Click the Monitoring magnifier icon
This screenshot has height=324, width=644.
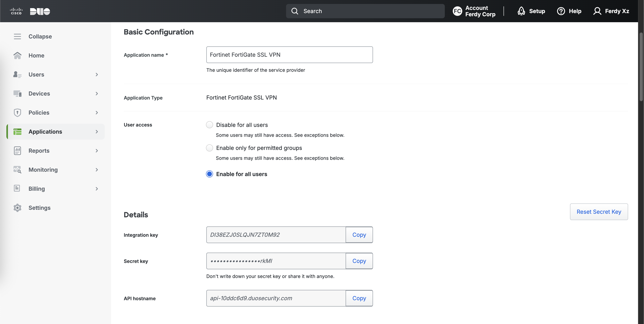point(17,170)
